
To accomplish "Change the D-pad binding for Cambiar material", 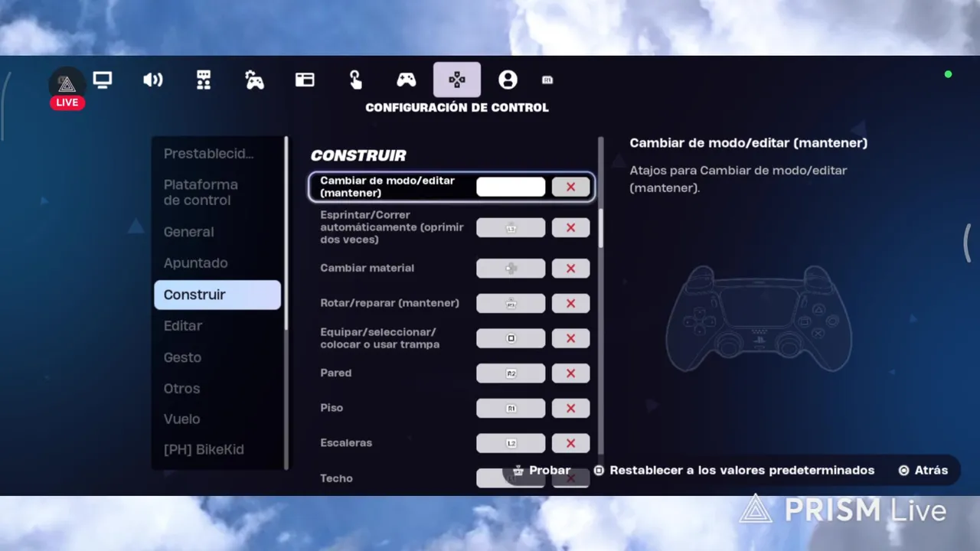I will (511, 269).
